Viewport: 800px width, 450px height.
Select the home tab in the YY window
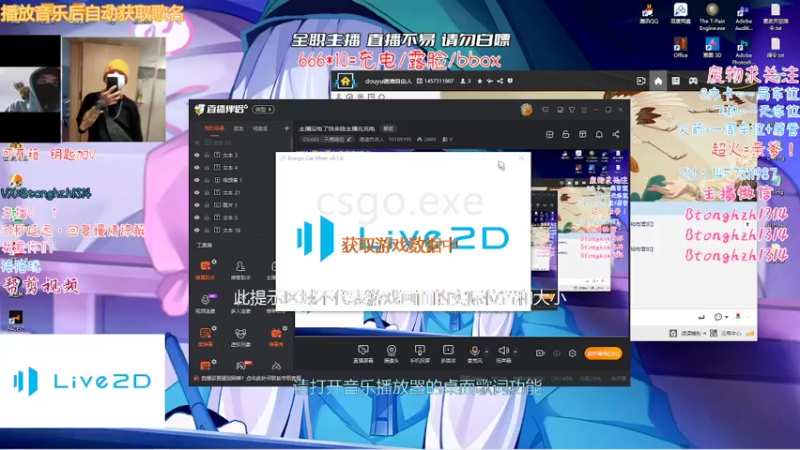(x=658, y=81)
